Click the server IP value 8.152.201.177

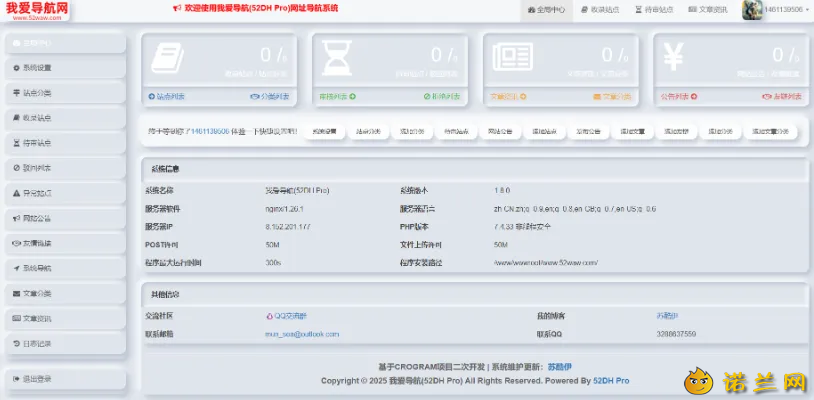(288, 227)
